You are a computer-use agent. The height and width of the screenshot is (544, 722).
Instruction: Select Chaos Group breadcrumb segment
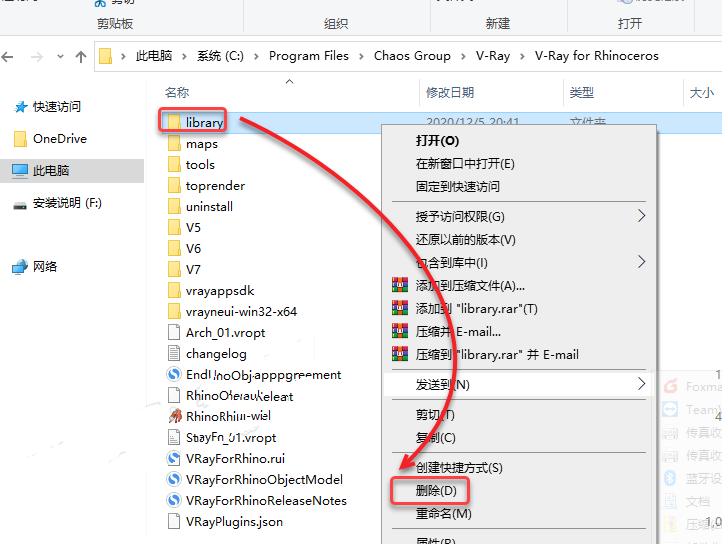coord(412,56)
